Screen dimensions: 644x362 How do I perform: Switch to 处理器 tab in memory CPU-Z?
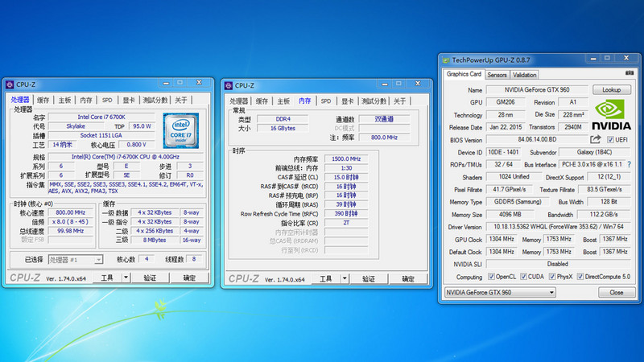(x=239, y=101)
